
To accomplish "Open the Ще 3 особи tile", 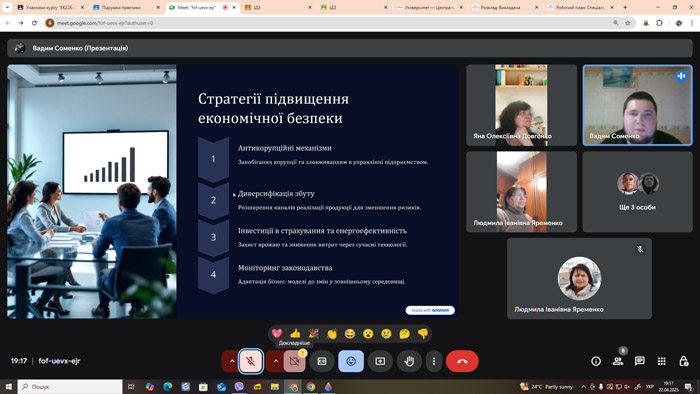I will click(x=638, y=191).
